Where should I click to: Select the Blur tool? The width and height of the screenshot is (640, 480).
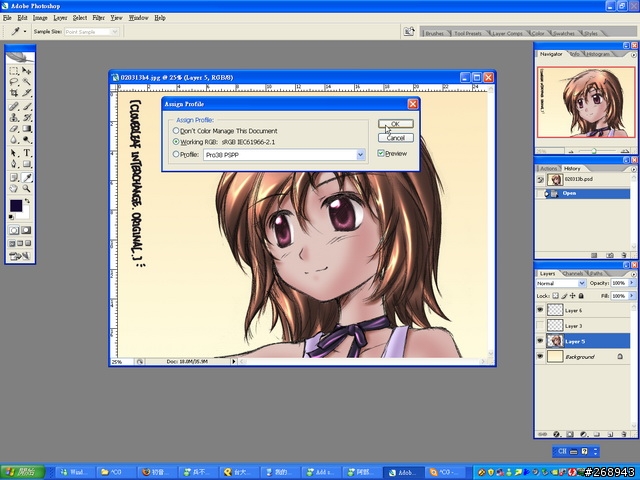[x=14, y=140]
